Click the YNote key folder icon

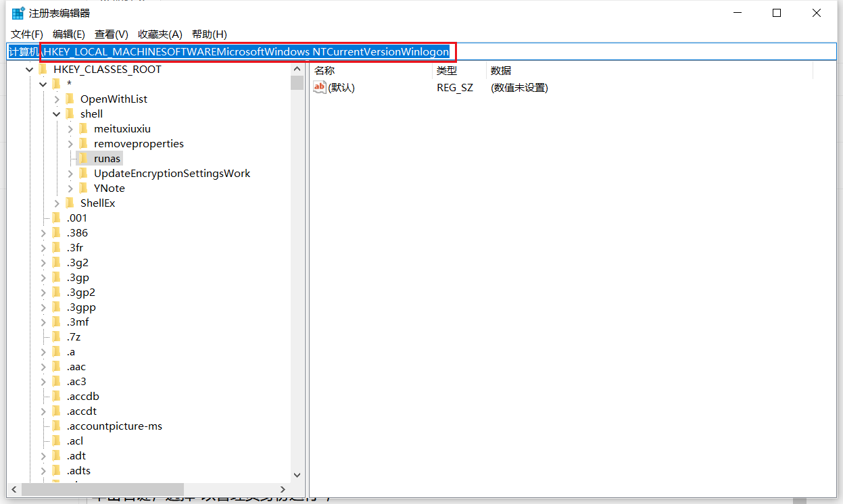(x=84, y=188)
